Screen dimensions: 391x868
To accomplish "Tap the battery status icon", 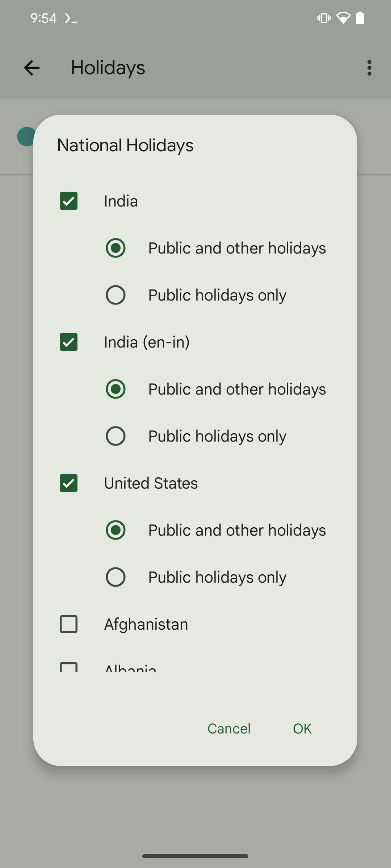I will 360,18.
